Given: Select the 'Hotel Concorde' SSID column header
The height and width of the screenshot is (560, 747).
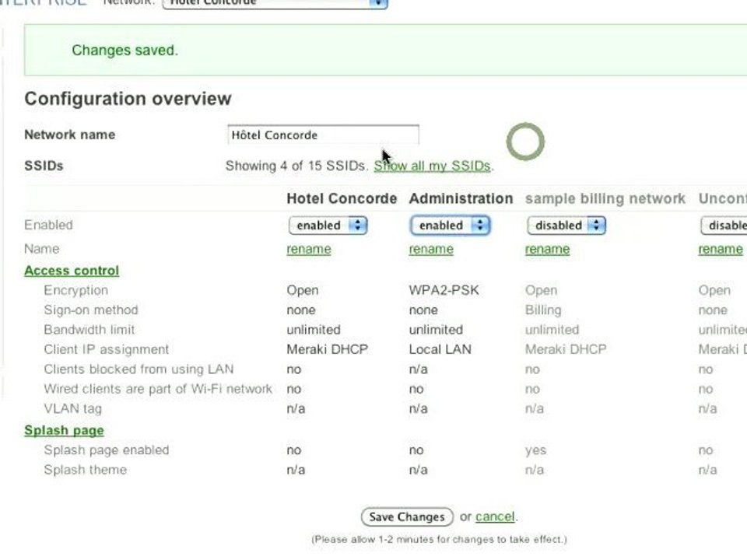Looking at the screenshot, I should 342,198.
